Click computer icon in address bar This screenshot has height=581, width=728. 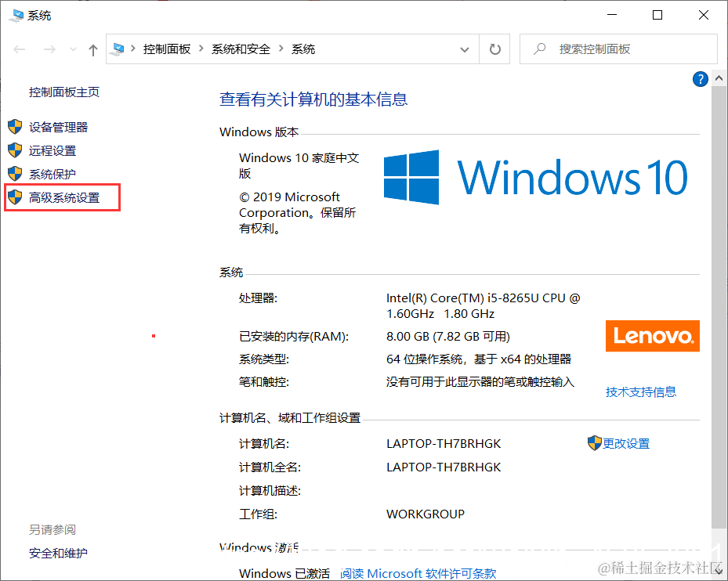118,49
